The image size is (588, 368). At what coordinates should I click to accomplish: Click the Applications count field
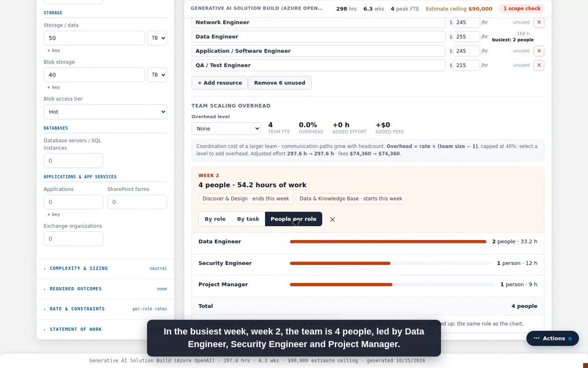click(73, 202)
